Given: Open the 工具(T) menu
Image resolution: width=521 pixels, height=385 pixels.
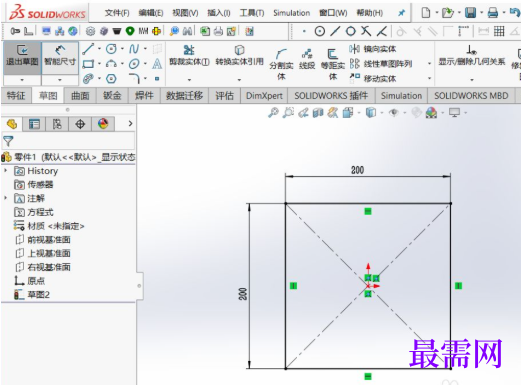Looking at the screenshot, I should click(252, 13).
